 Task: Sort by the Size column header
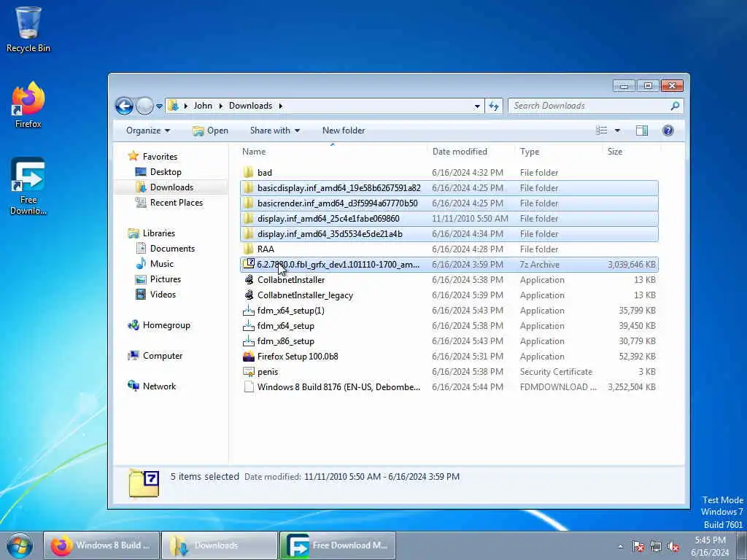(x=631, y=152)
